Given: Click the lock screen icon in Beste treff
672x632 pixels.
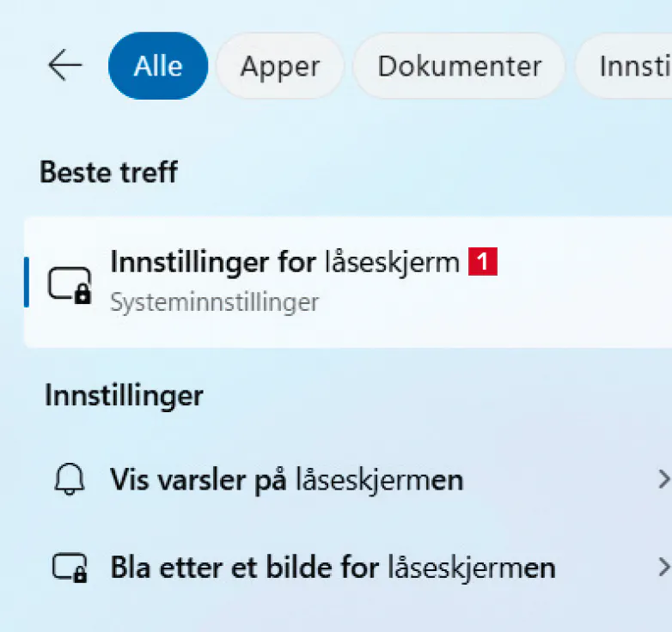Looking at the screenshot, I should [x=70, y=284].
